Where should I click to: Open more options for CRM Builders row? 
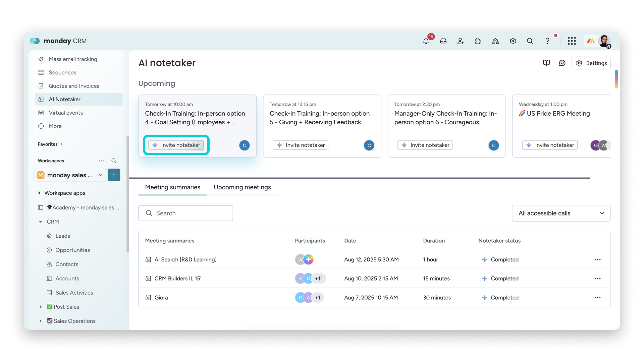(x=598, y=279)
